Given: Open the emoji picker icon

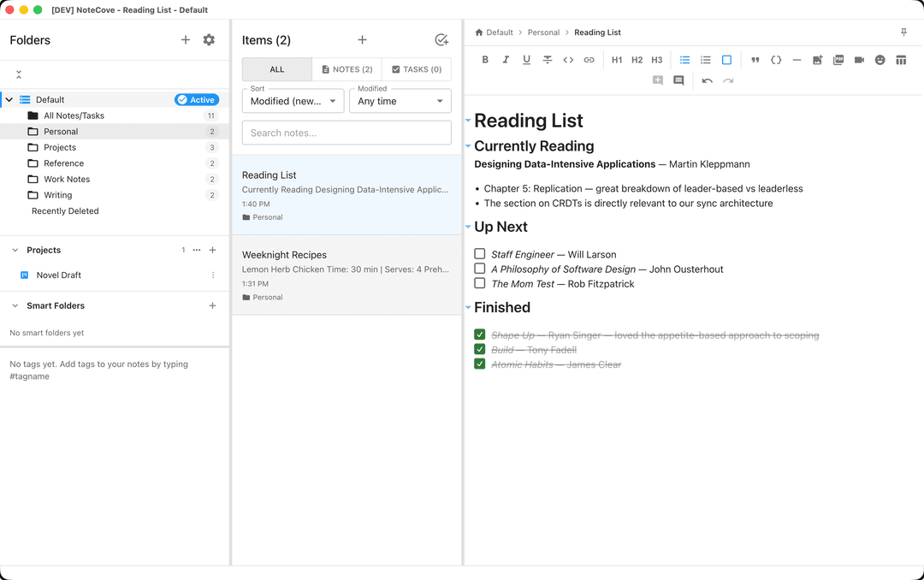Looking at the screenshot, I should [x=879, y=60].
